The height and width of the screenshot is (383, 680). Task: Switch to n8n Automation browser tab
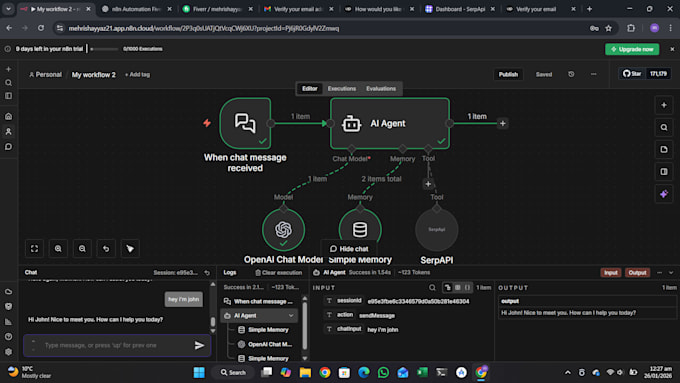pos(136,9)
